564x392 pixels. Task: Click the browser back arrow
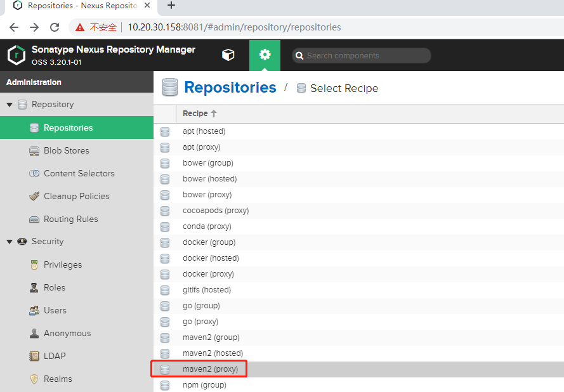click(x=14, y=27)
